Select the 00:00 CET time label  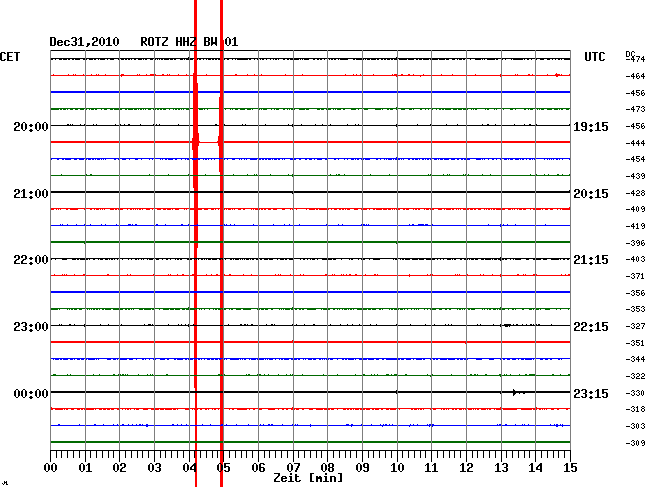31,393
